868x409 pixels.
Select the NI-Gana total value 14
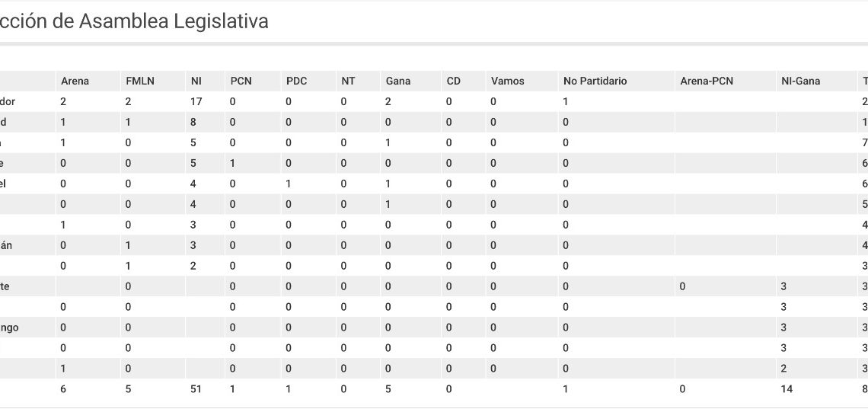(787, 389)
